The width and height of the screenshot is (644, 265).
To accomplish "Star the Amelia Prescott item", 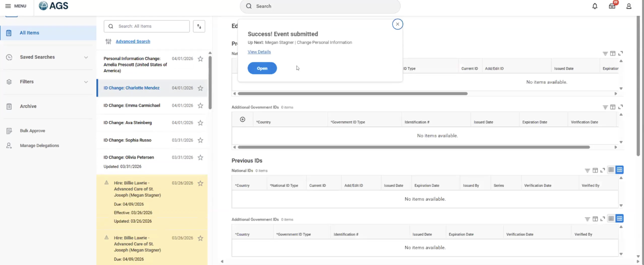I will point(200,59).
